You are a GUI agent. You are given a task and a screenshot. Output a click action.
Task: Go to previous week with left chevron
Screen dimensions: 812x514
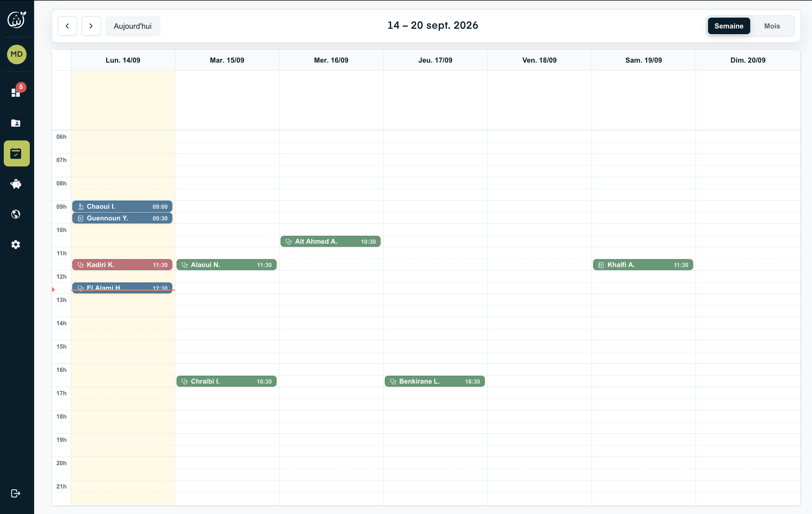67,26
